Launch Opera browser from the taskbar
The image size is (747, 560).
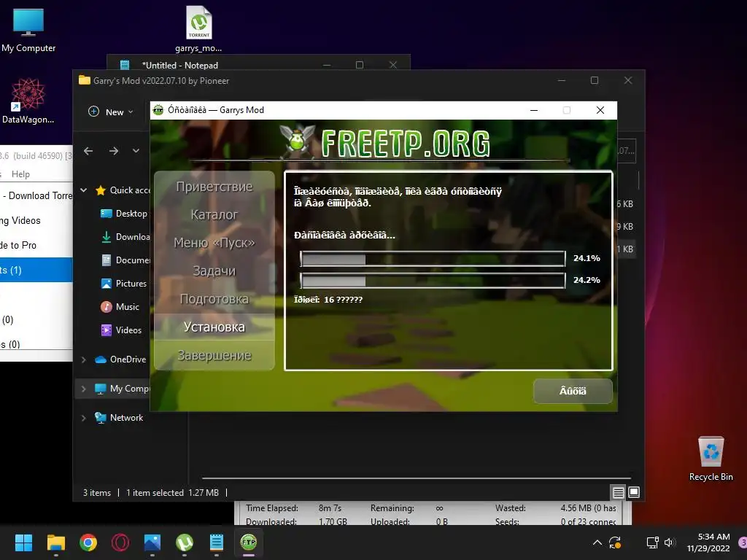[120, 542]
